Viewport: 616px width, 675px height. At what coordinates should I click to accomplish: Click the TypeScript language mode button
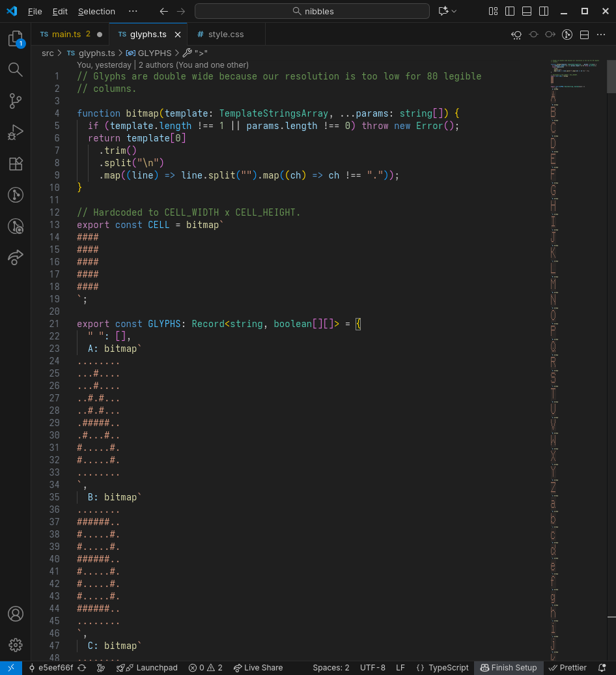(442, 668)
